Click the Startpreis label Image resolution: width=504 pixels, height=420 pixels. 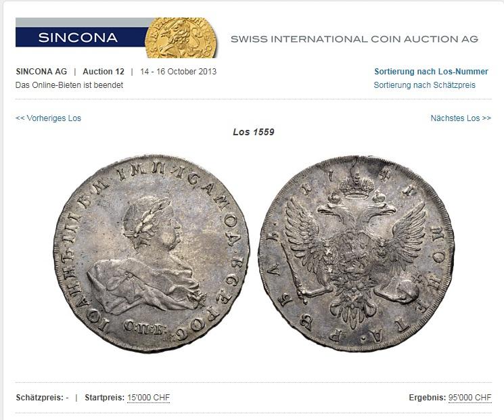tap(104, 398)
